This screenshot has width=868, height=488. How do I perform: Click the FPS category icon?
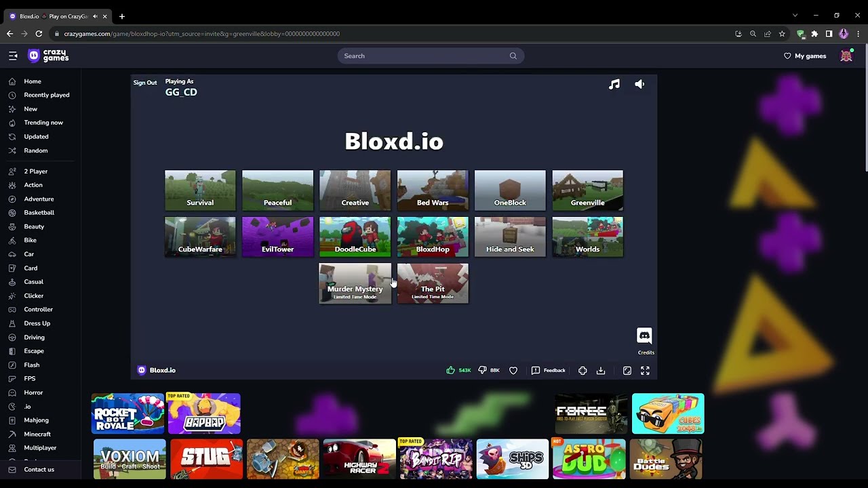coord(12,379)
